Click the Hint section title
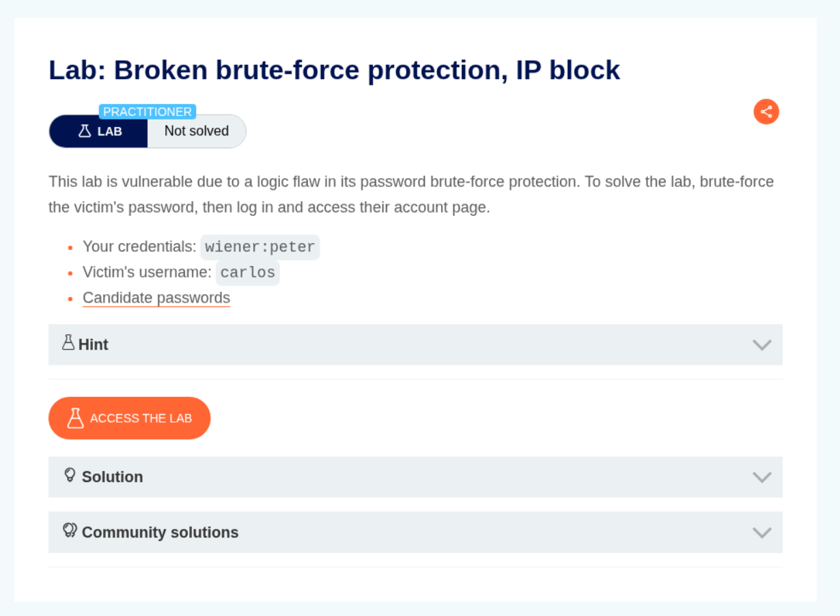The width and height of the screenshot is (840, 616). [x=94, y=345]
